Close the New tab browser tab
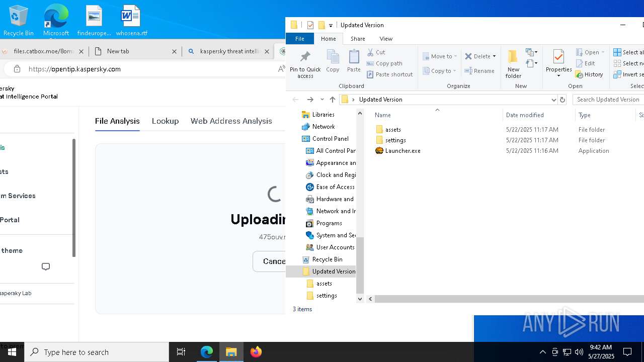The width and height of the screenshot is (644, 362). coord(175,51)
